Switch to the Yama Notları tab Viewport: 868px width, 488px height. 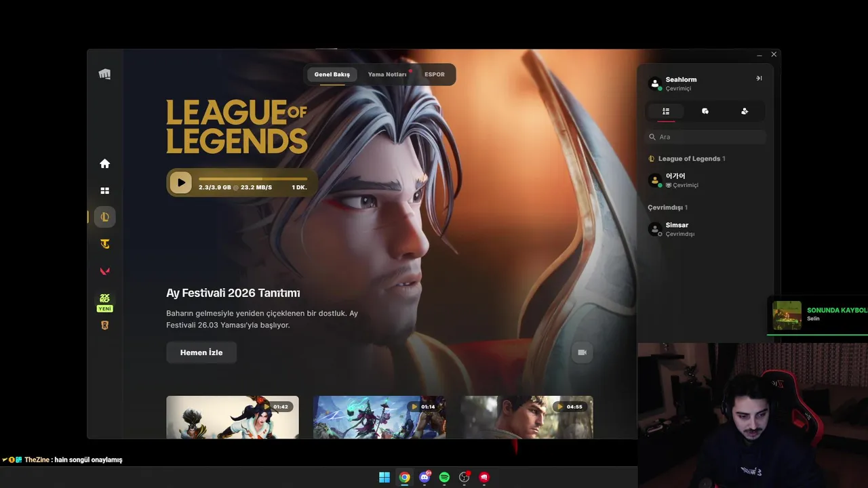point(387,75)
